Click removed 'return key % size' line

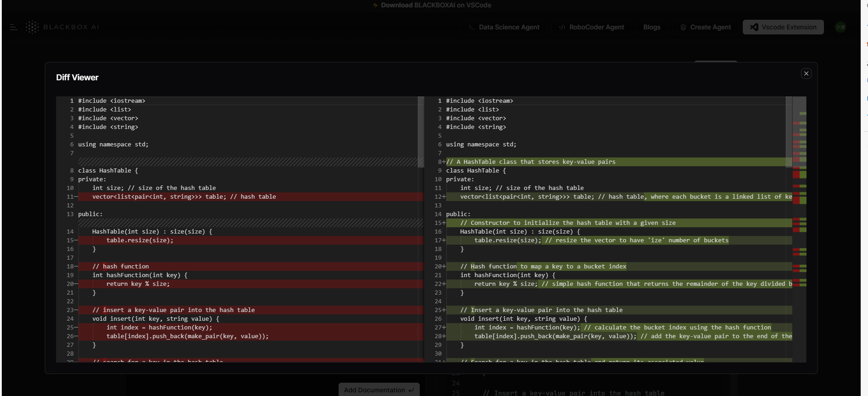pos(138,284)
